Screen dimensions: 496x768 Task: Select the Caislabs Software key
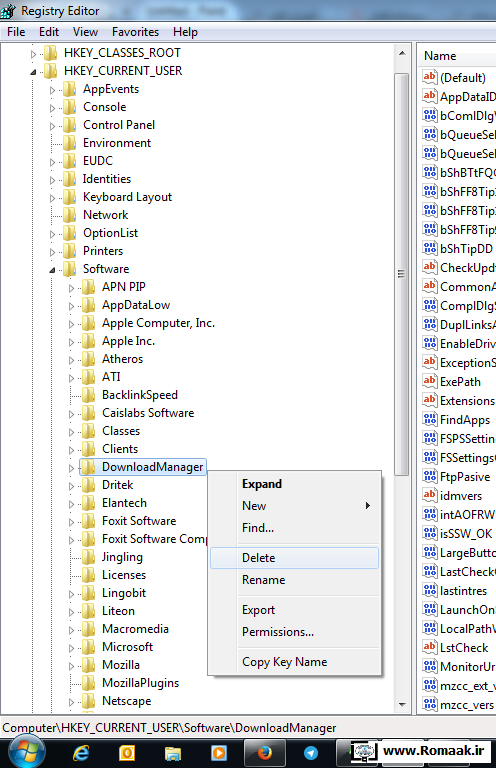coord(148,413)
